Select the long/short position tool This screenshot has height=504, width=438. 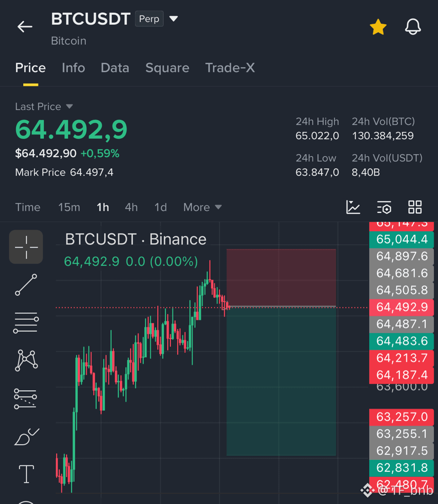click(26, 399)
